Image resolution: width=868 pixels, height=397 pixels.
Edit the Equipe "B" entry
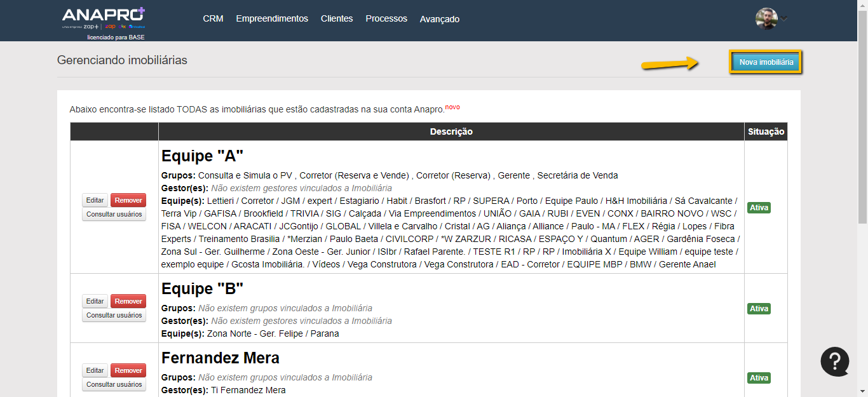click(95, 301)
